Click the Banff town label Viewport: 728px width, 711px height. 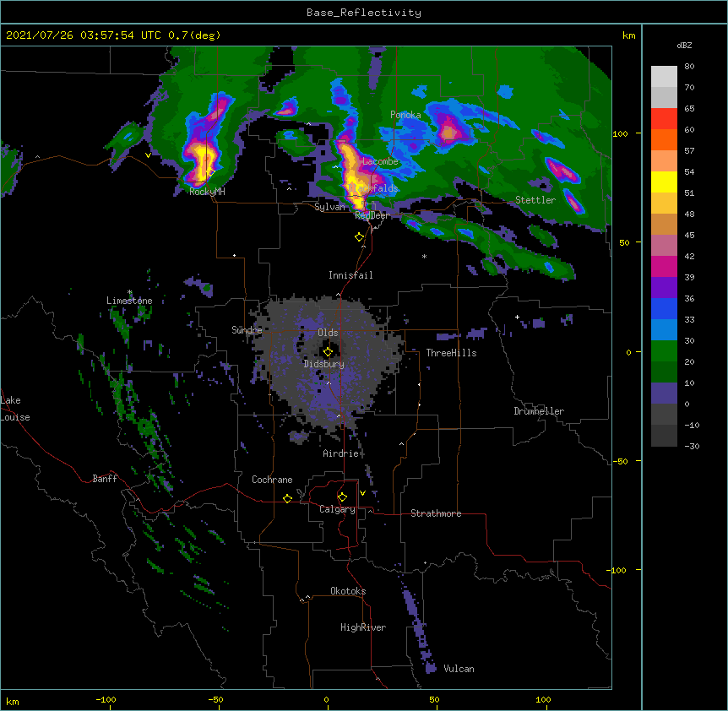point(105,479)
